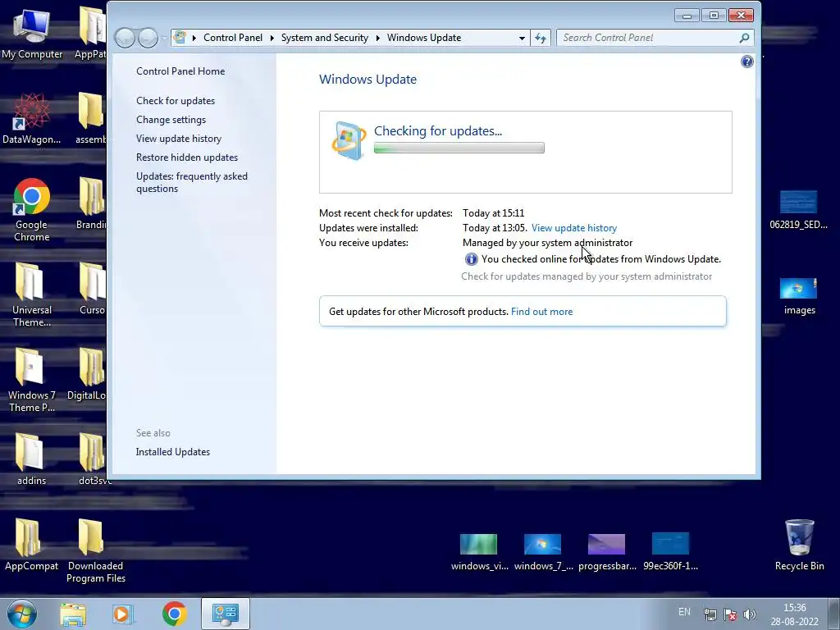The width and height of the screenshot is (840, 630).
Task: Select the images file on desktop
Action: coord(799,296)
